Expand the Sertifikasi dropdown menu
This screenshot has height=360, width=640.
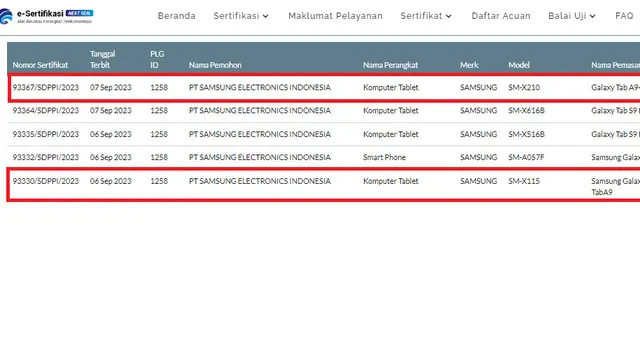tap(241, 16)
